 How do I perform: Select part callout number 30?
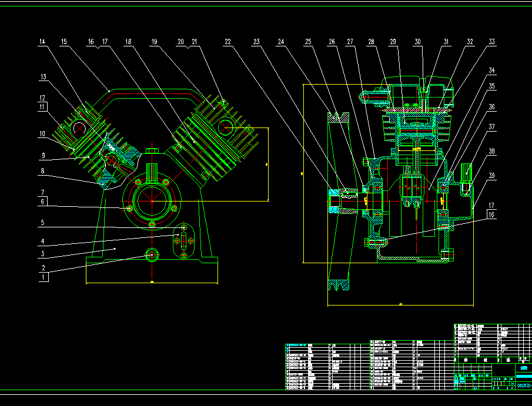pyautogui.click(x=417, y=42)
